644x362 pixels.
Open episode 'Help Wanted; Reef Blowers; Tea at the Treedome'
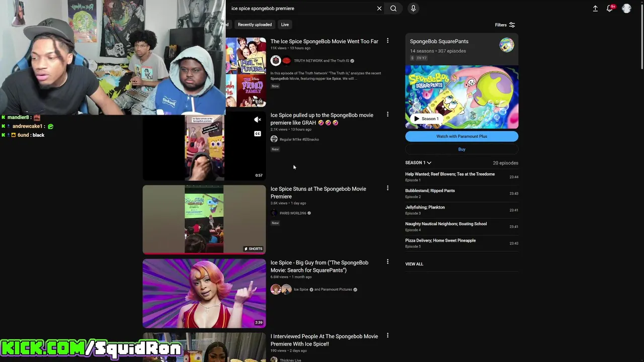462,177
